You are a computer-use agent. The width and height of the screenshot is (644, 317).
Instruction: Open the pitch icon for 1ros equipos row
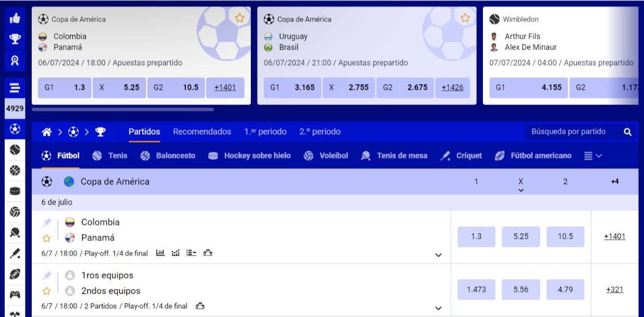click(x=200, y=306)
